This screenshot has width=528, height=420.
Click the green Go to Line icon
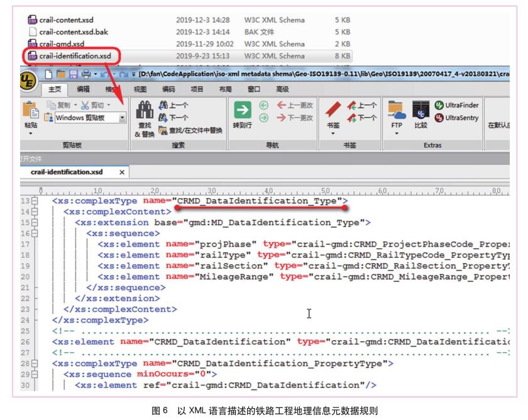pyautogui.click(x=243, y=110)
